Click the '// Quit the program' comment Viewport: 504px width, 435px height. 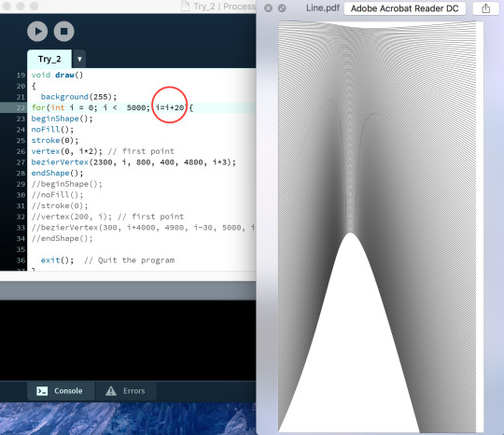coord(130,260)
